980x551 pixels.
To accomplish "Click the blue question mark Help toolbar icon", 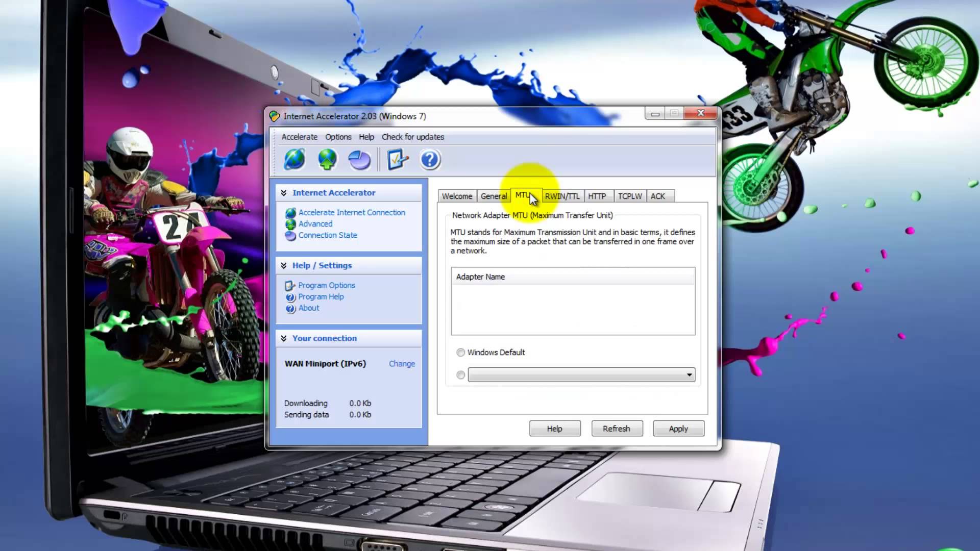I will [x=430, y=160].
